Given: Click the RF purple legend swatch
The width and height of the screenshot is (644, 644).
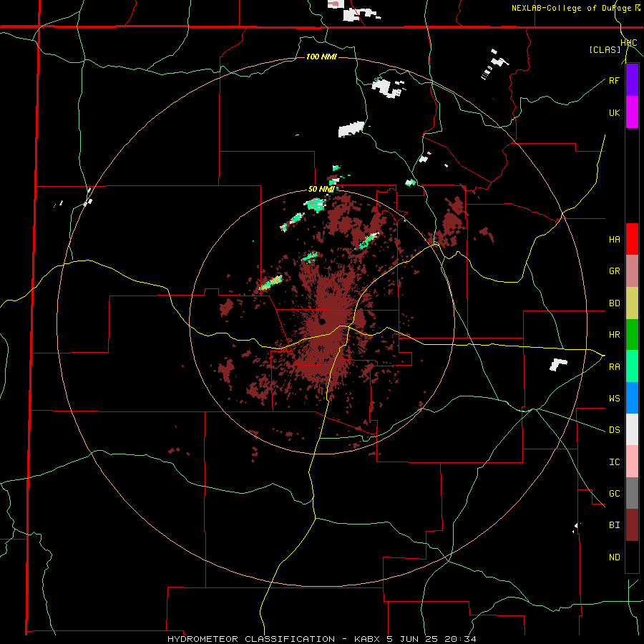Looking at the screenshot, I should click(632, 80).
